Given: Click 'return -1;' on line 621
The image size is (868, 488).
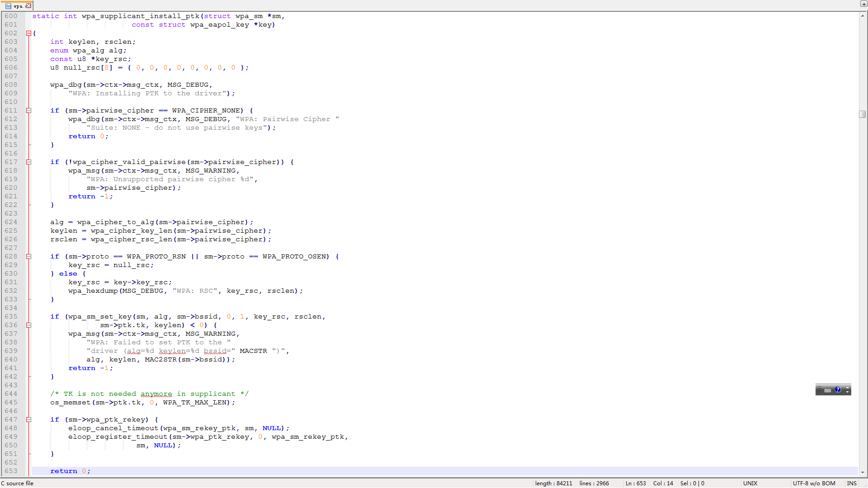Looking at the screenshot, I should pos(90,197).
